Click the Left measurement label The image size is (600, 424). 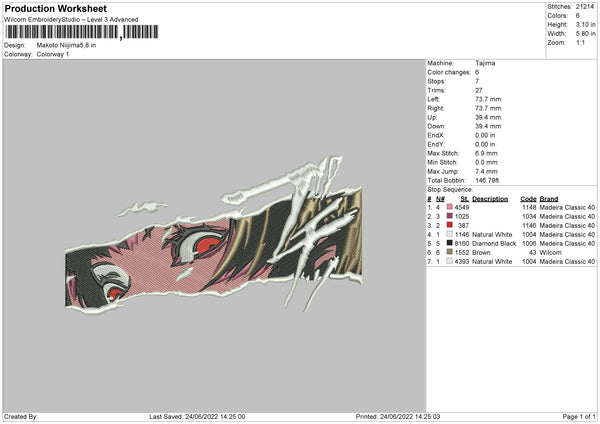pyautogui.click(x=434, y=99)
